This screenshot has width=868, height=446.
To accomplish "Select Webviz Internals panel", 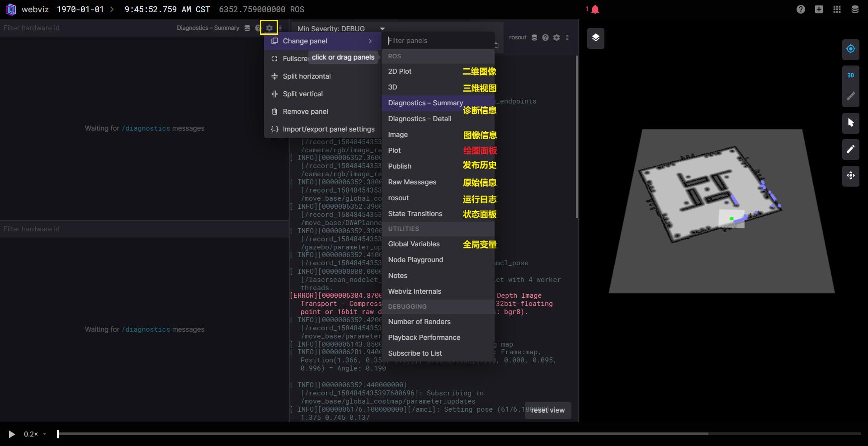I will 438,291.
